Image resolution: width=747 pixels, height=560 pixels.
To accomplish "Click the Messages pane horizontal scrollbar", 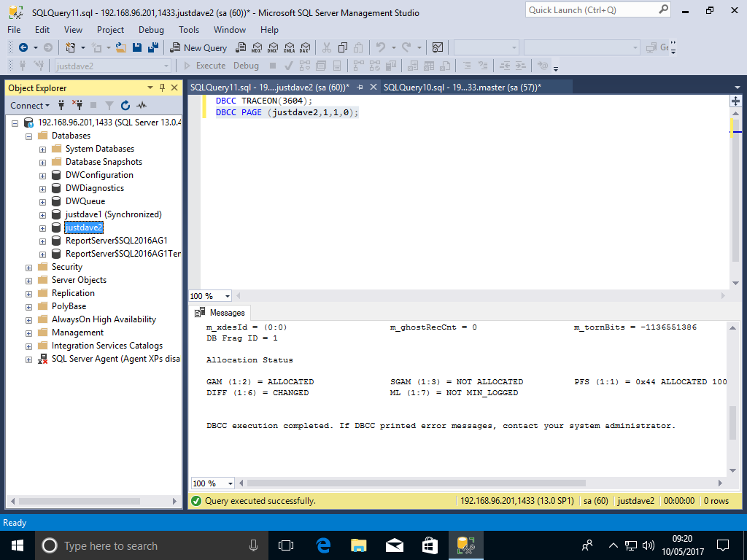I will point(481,483).
